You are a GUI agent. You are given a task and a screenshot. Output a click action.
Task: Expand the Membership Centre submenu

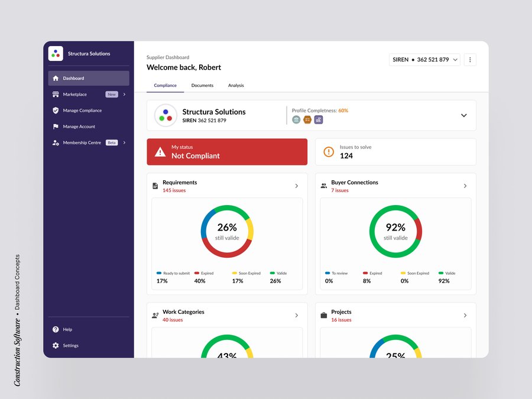(124, 142)
